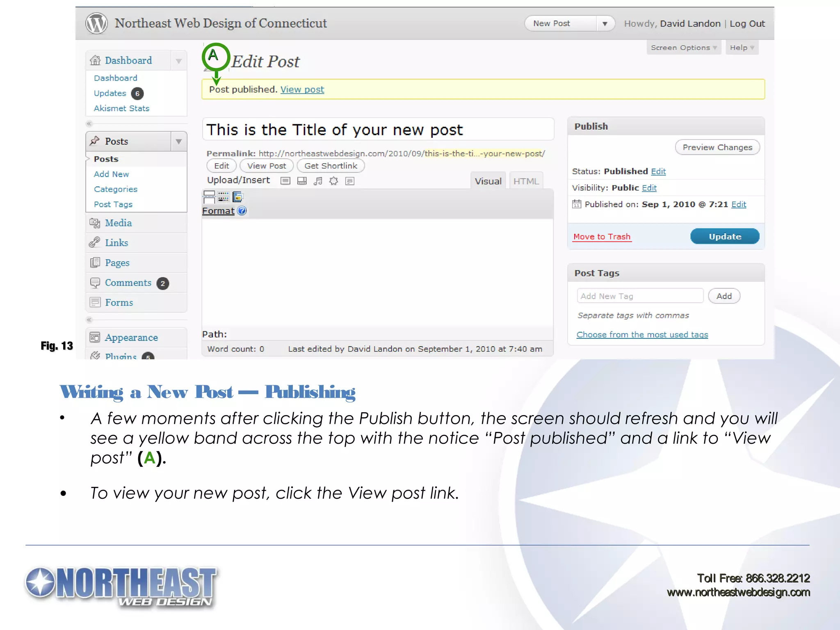840x630 pixels.
Task: Click the Appearance menu icon
Action: click(95, 337)
